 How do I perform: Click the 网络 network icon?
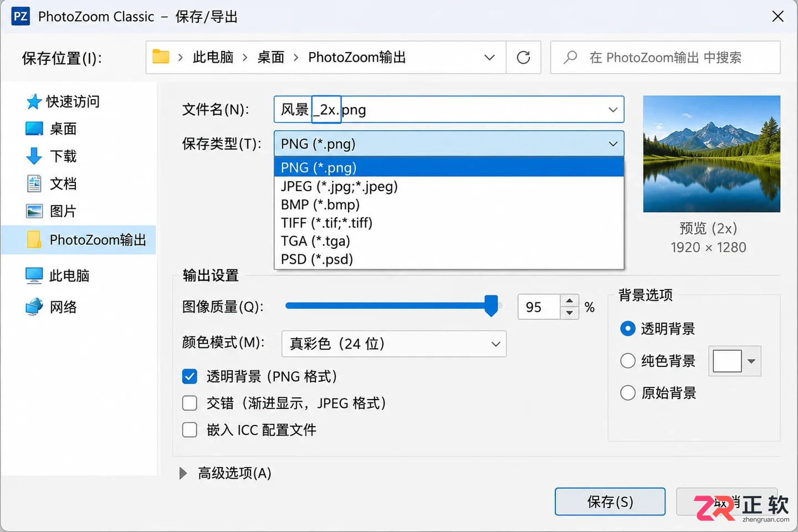[34, 306]
